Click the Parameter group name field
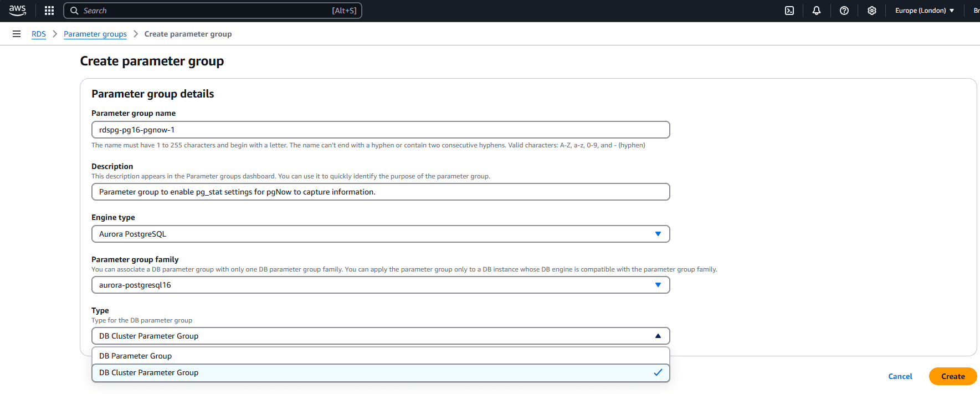The height and width of the screenshot is (394, 980). [381, 130]
